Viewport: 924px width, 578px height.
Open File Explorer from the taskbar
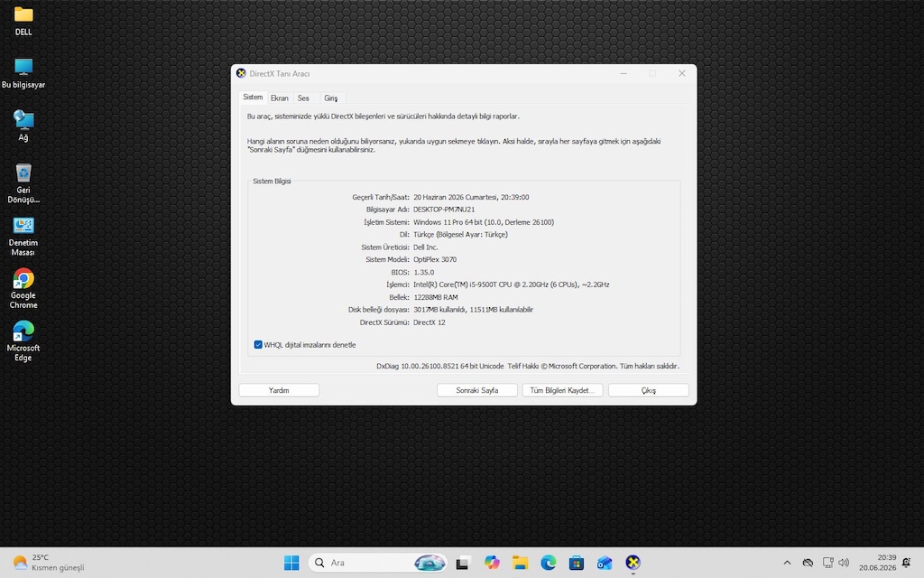point(520,563)
